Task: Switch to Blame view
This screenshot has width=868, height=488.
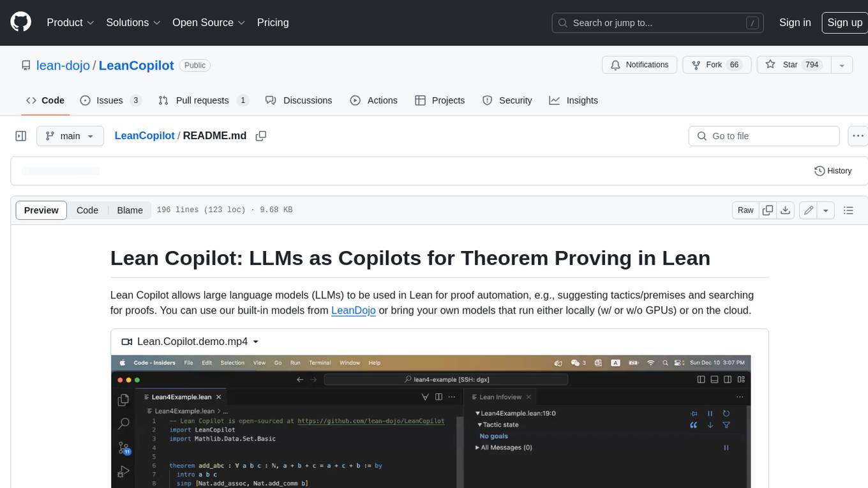Action: click(x=130, y=210)
